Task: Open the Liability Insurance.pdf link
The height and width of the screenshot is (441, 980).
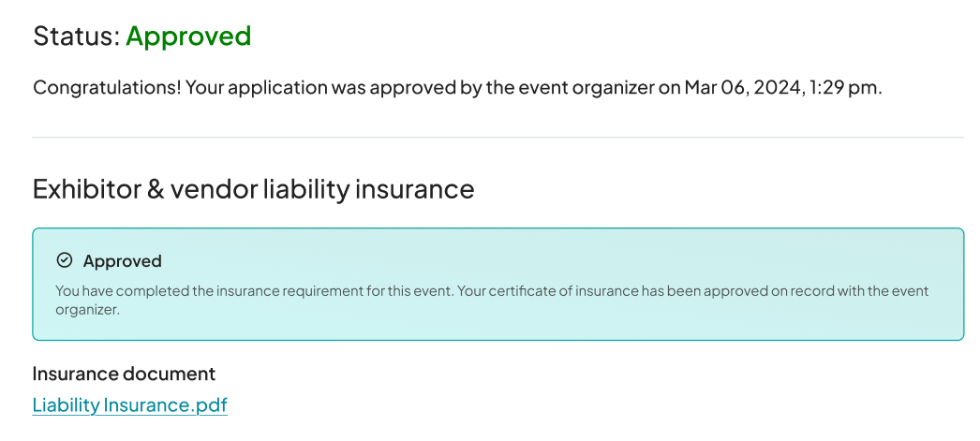Action: click(x=129, y=405)
